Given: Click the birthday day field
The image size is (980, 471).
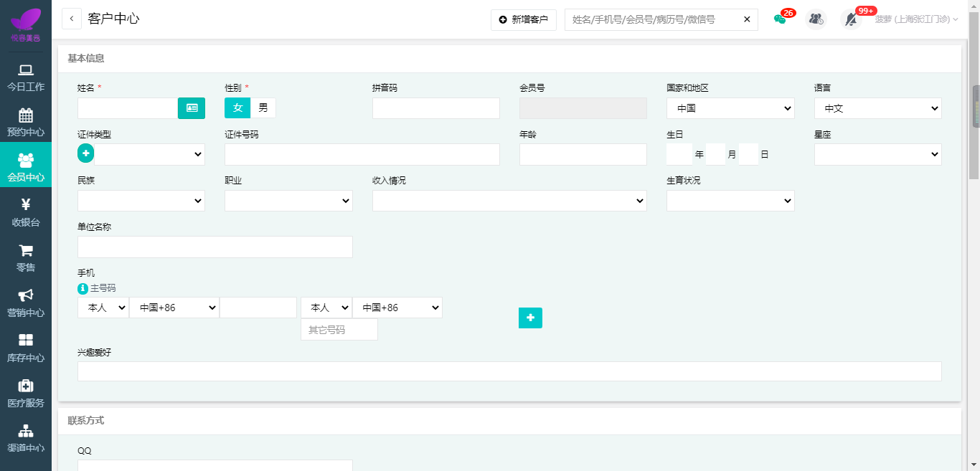Looking at the screenshot, I should coord(748,154).
